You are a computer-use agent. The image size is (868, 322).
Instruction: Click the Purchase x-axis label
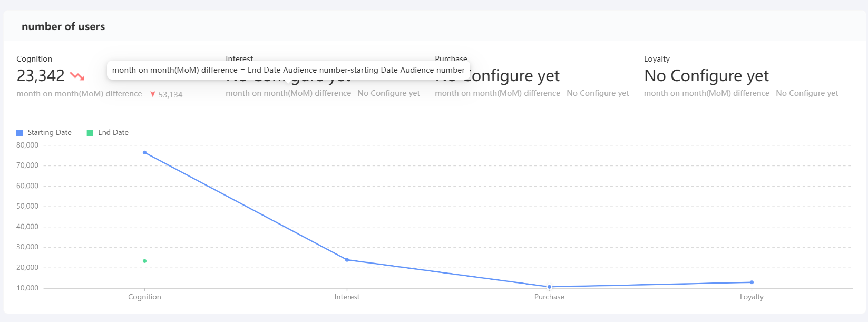point(549,297)
